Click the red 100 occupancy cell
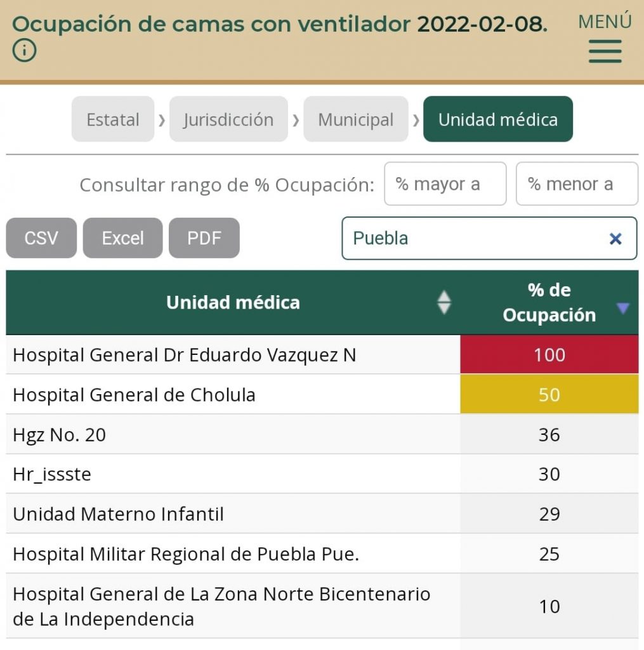The height and width of the screenshot is (650, 644). [549, 354]
